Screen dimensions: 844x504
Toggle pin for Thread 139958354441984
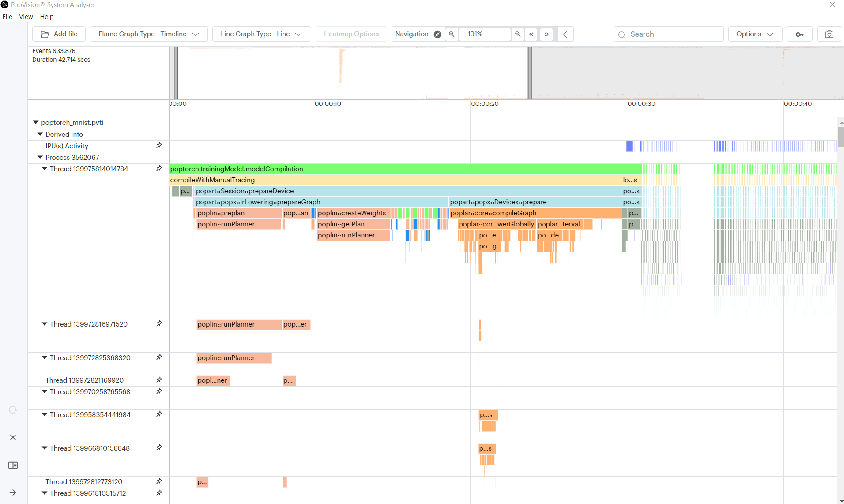(x=159, y=414)
